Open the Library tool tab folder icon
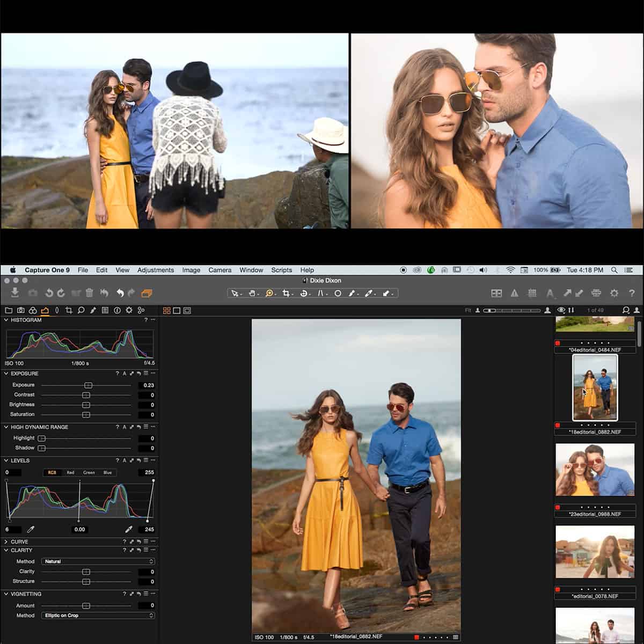Viewport: 644px width, 644px height. 9,310
